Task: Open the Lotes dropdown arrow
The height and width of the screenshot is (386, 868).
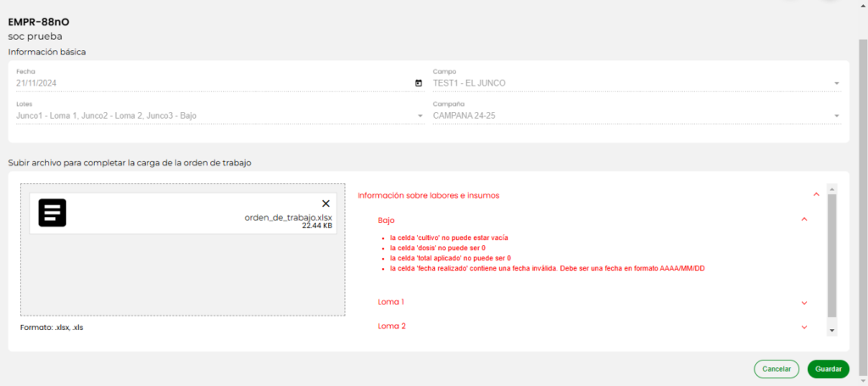Action: 420,115
